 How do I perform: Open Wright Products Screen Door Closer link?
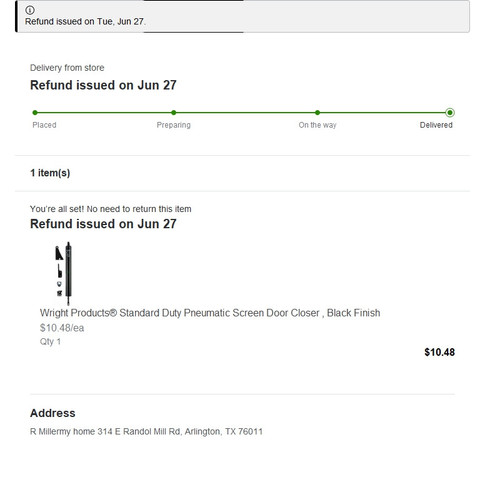[210, 313]
